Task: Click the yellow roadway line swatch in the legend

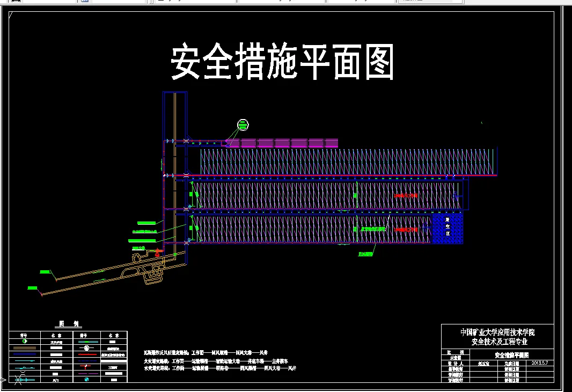Action: 24,347
